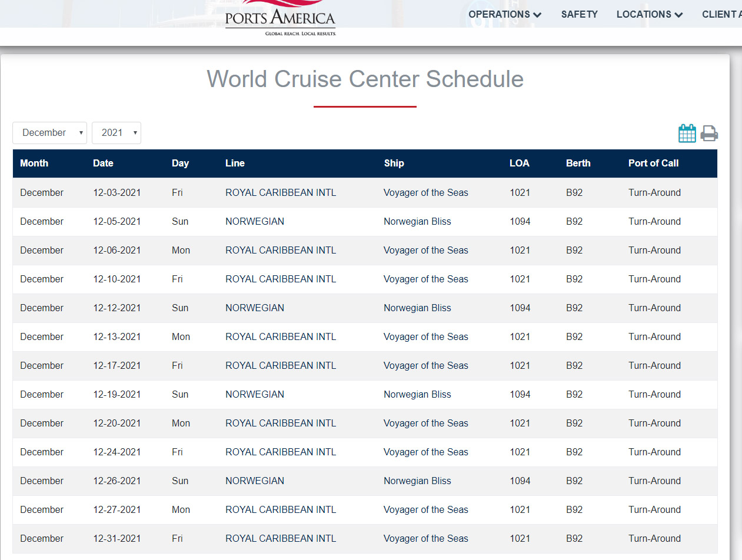Select date 12-24-2021 in the table
This screenshot has height=560, width=742.
click(117, 452)
